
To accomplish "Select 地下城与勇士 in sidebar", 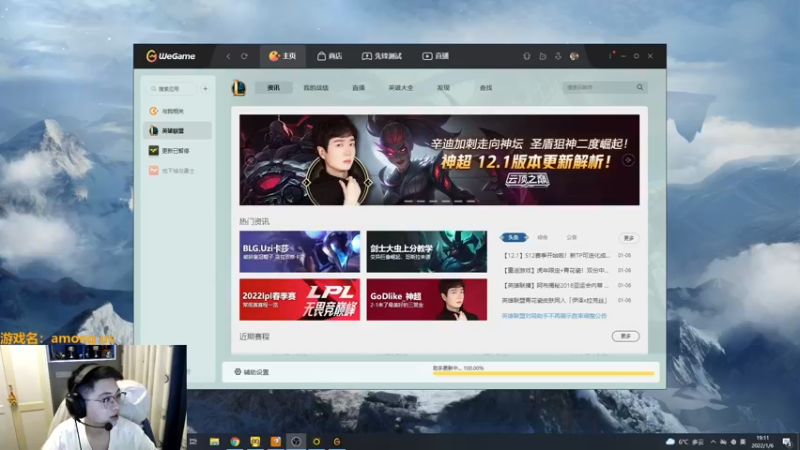I will pyautogui.click(x=177, y=171).
